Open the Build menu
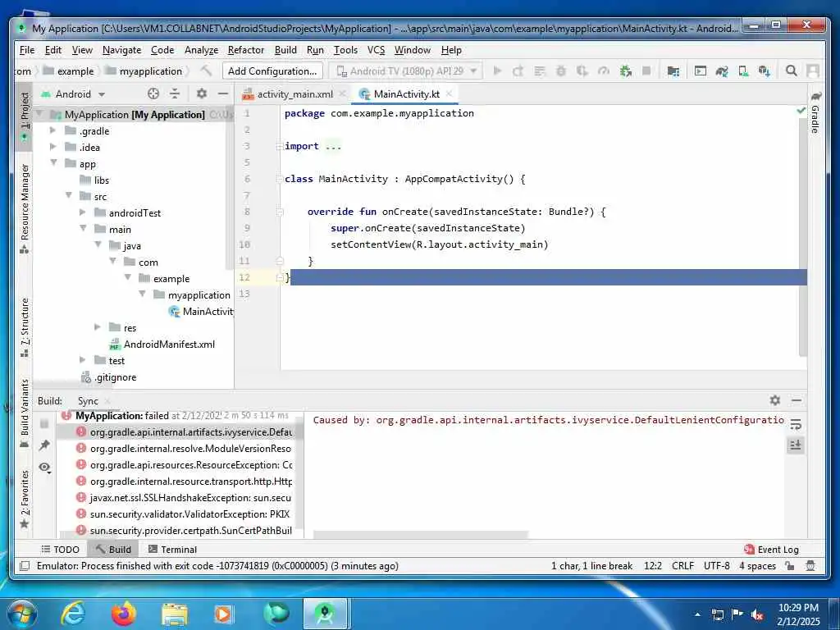 click(285, 50)
